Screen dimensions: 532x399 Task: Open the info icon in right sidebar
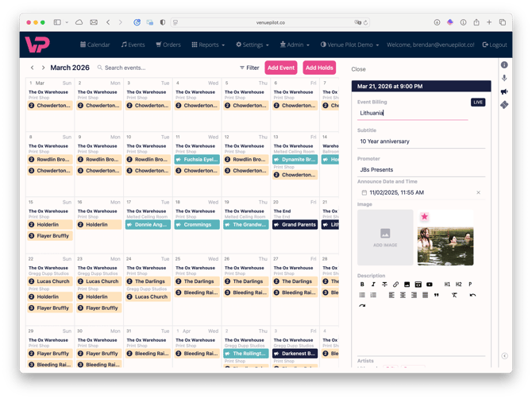[504, 64]
